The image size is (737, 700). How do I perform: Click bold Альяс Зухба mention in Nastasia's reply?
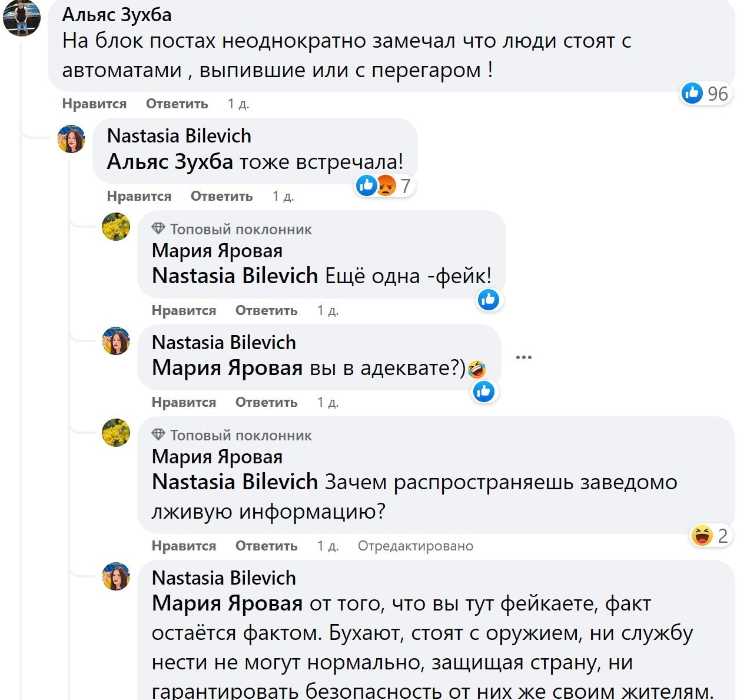170,161
